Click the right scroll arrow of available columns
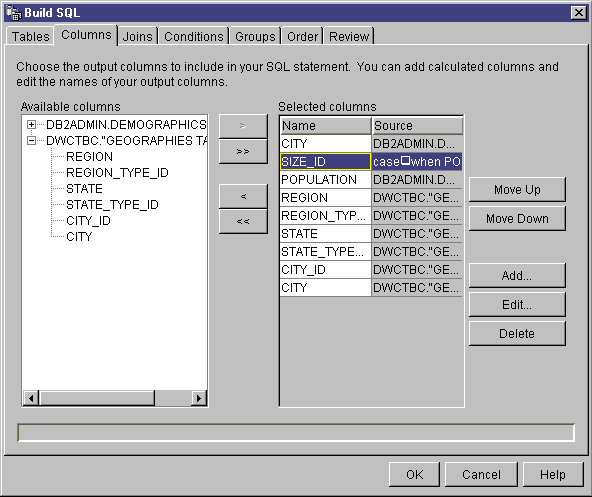The image size is (592, 497). coord(199,398)
